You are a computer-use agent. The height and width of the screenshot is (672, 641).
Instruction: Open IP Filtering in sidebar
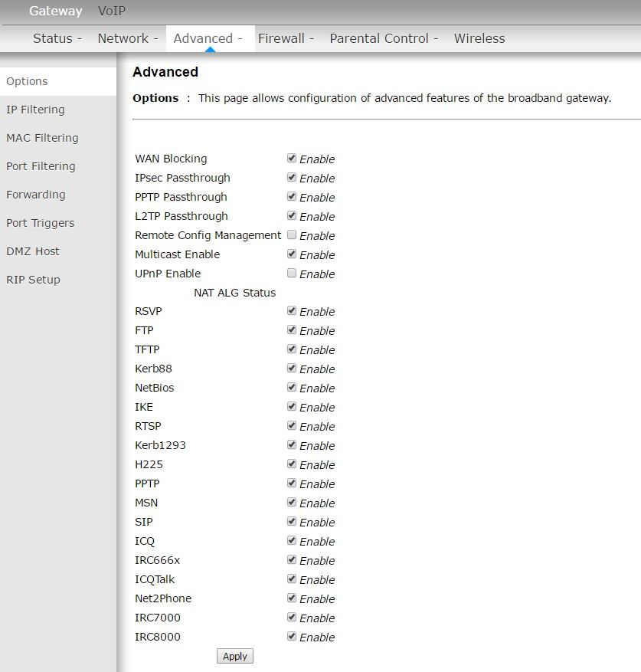[x=35, y=110]
